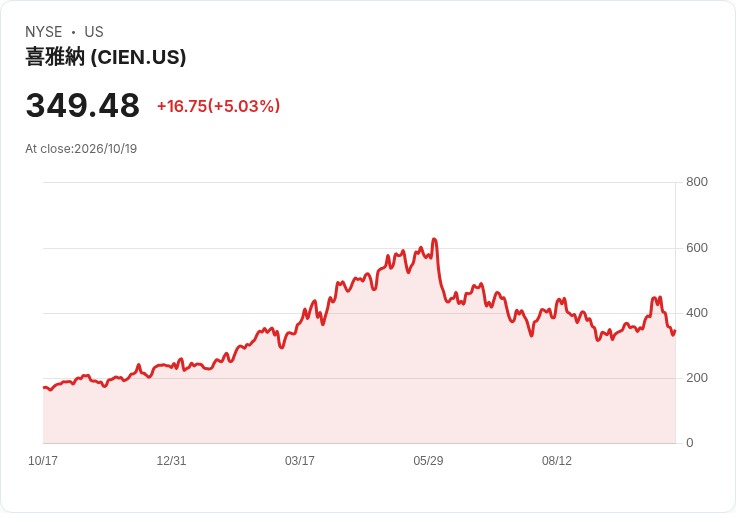Click the 08/12 x-axis date label

557,460
